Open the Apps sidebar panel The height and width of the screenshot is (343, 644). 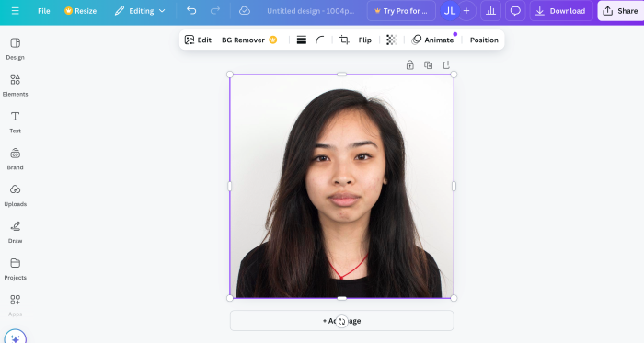point(16,305)
